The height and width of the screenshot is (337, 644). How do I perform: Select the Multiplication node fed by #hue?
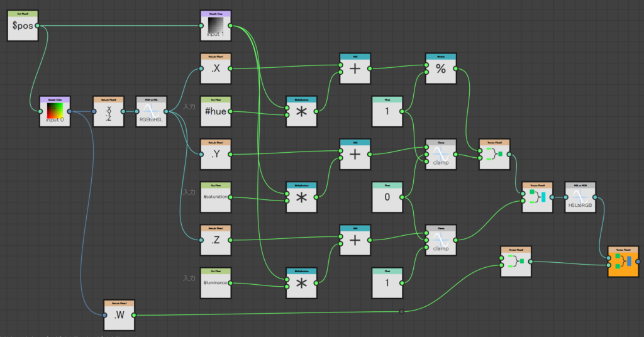pyautogui.click(x=302, y=113)
